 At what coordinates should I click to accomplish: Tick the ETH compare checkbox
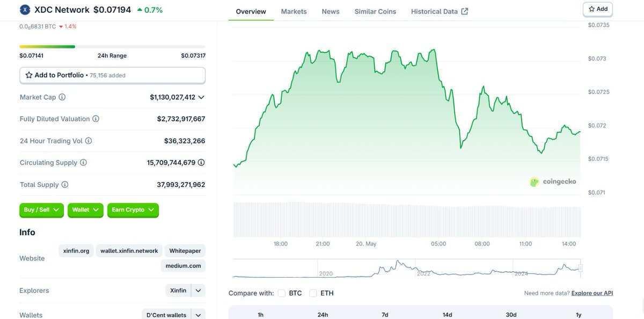point(313,293)
